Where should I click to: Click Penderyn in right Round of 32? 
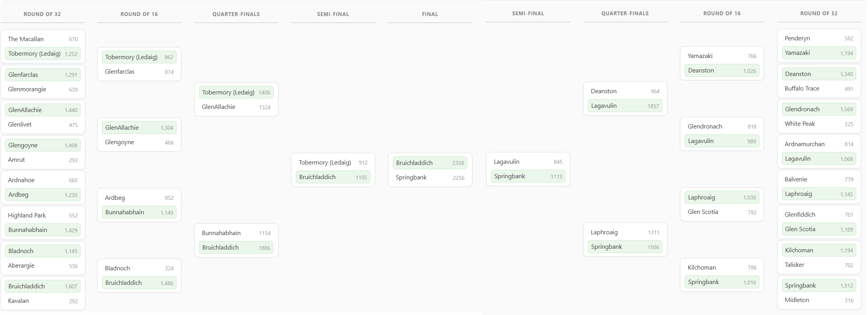point(819,38)
